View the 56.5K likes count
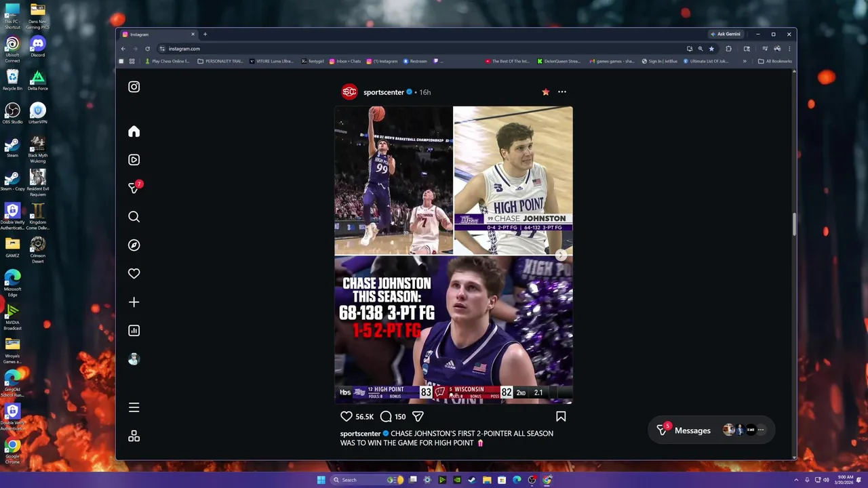 (x=365, y=417)
